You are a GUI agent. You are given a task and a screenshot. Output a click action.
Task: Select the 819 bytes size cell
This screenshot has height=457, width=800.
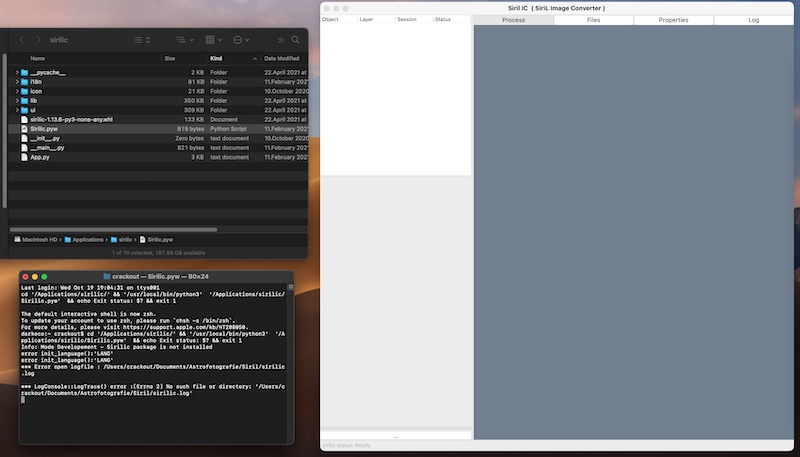190,129
